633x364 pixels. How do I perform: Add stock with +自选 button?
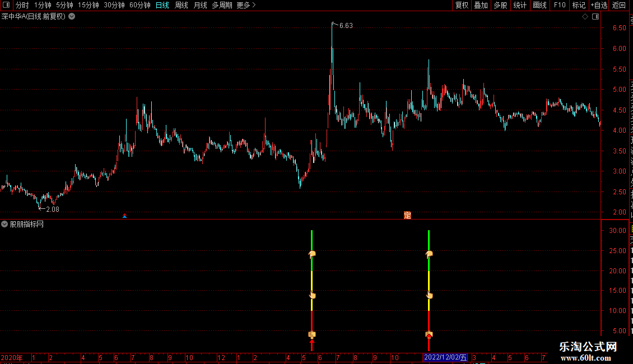(599, 5)
